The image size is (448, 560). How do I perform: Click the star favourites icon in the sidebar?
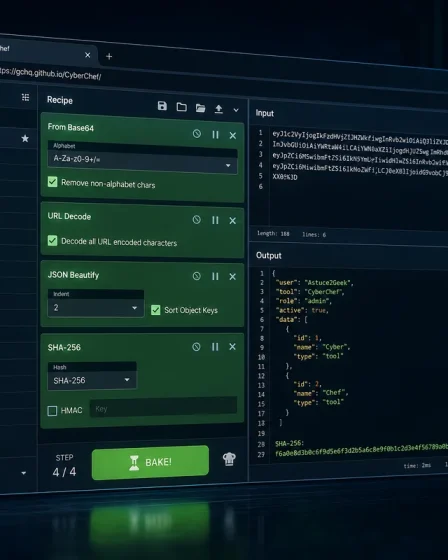[x=25, y=139]
